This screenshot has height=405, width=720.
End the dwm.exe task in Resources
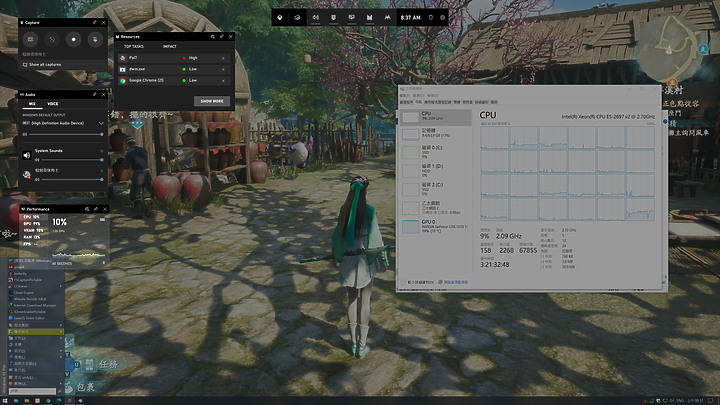[x=224, y=69]
